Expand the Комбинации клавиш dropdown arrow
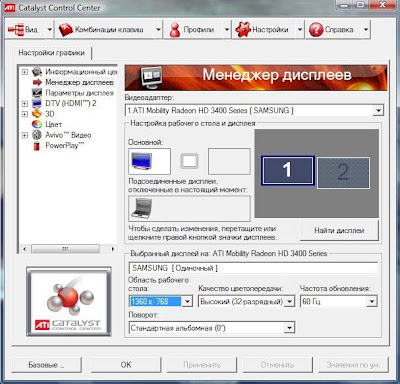This screenshot has height=384, width=400. pyautogui.click(x=158, y=30)
